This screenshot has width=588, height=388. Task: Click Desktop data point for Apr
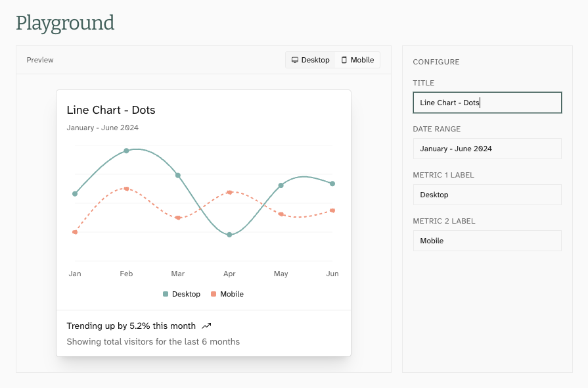pyautogui.click(x=229, y=235)
